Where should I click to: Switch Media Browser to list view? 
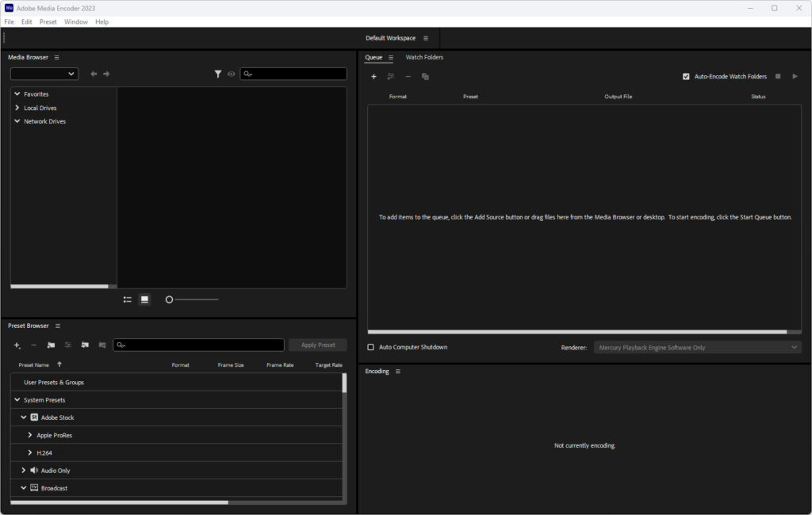(x=128, y=299)
